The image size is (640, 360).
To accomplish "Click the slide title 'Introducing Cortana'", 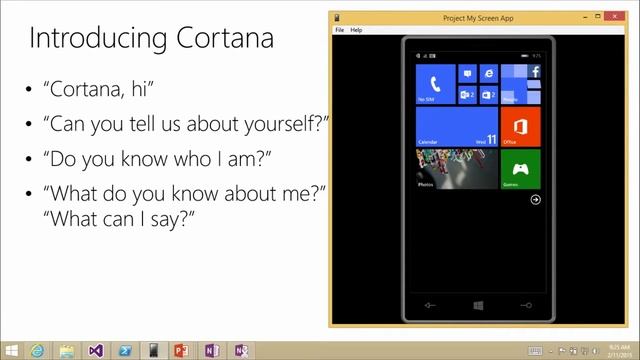I will pyautogui.click(x=151, y=38).
